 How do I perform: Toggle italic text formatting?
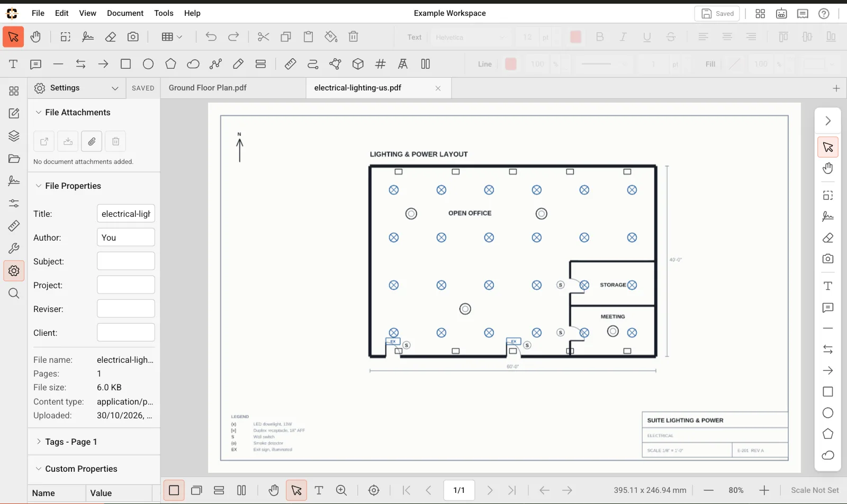click(x=623, y=37)
